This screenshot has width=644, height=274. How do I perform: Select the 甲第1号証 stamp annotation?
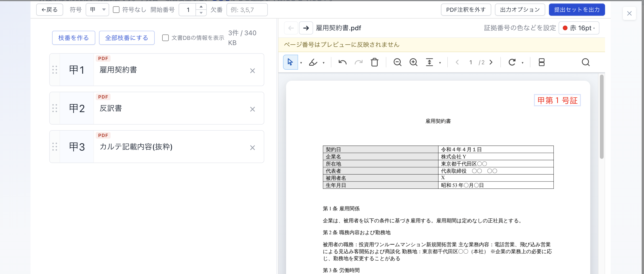coord(557,100)
